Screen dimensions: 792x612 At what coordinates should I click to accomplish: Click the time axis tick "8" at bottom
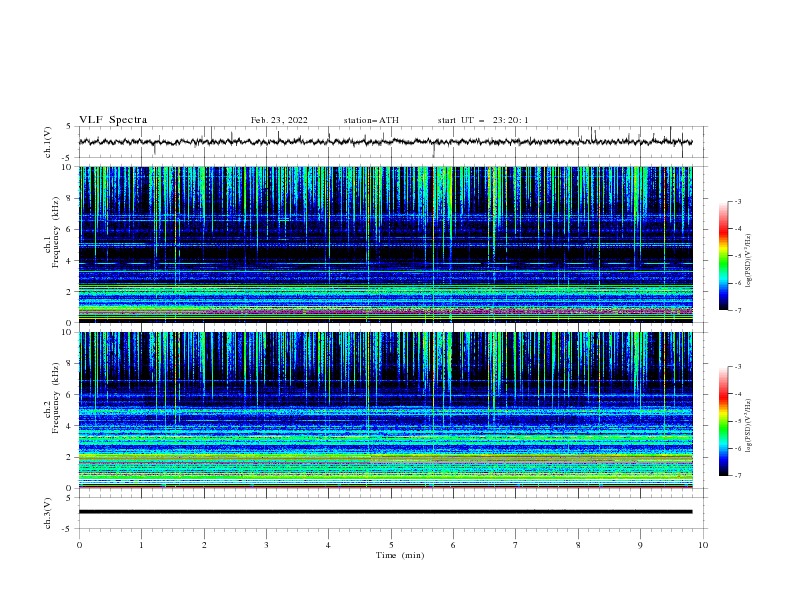(578, 545)
